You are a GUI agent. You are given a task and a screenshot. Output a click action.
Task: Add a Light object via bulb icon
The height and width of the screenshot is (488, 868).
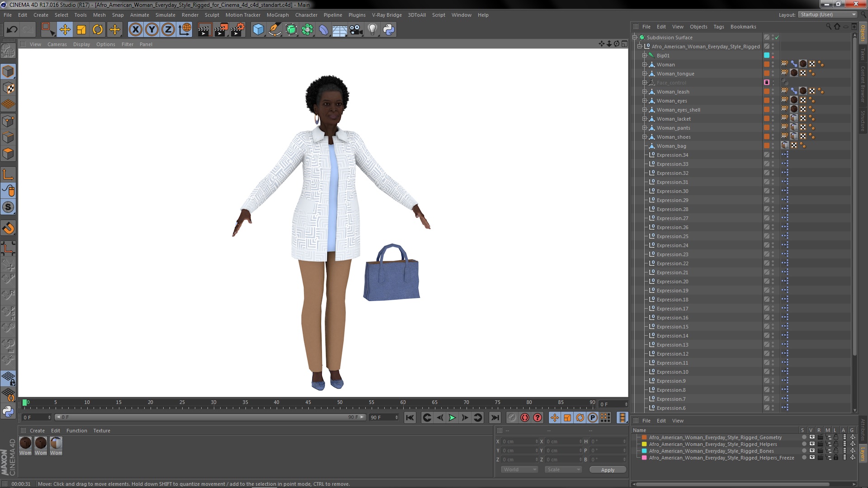(x=372, y=30)
